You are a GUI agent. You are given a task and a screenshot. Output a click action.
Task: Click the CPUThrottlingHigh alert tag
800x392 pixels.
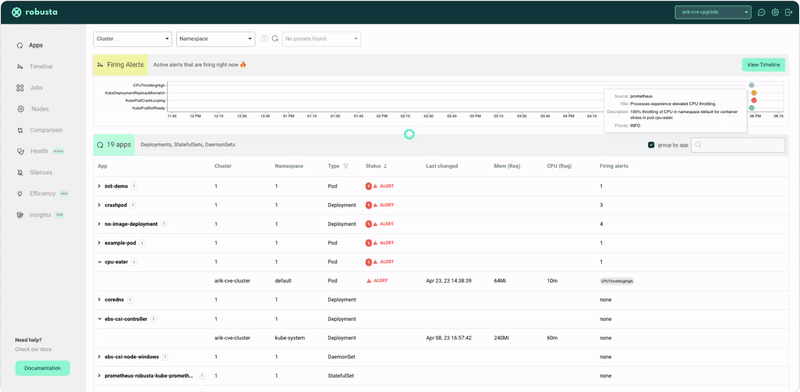617,281
